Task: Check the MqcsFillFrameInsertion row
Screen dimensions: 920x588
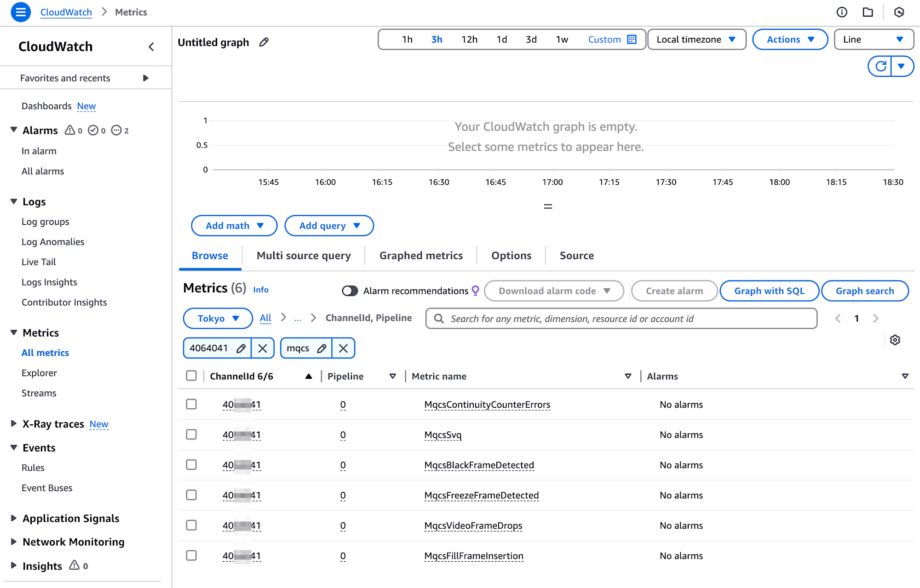Action: point(191,555)
